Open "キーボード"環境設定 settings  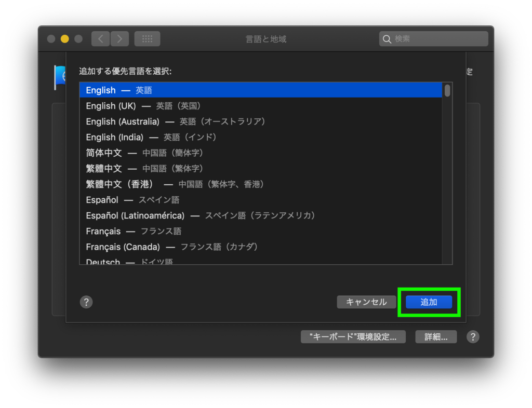tap(353, 336)
